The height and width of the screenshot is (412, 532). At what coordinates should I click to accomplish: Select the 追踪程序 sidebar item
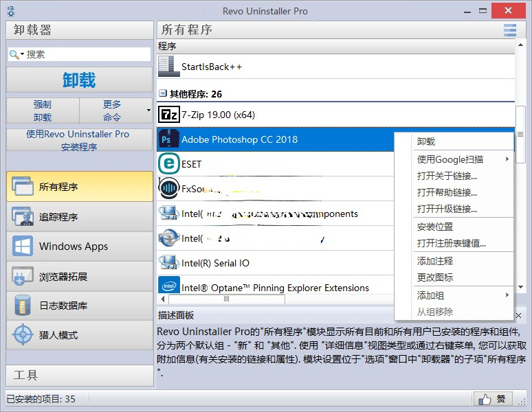[80, 216]
